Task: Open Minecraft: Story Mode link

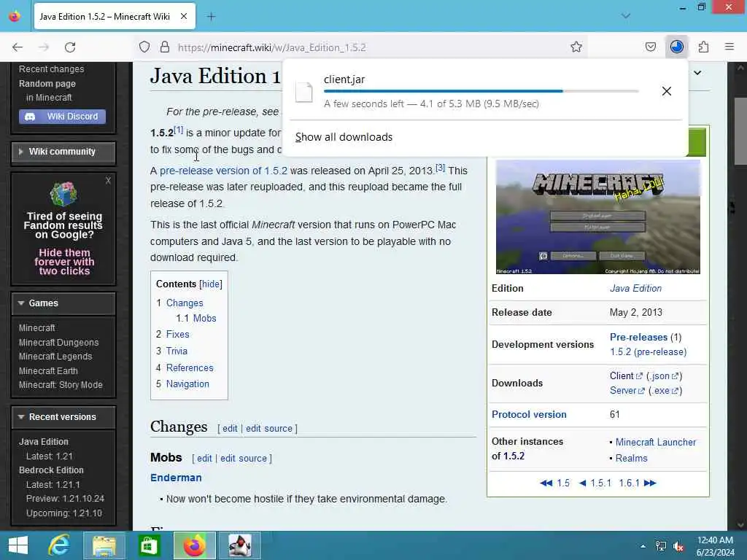Action: 61,385
